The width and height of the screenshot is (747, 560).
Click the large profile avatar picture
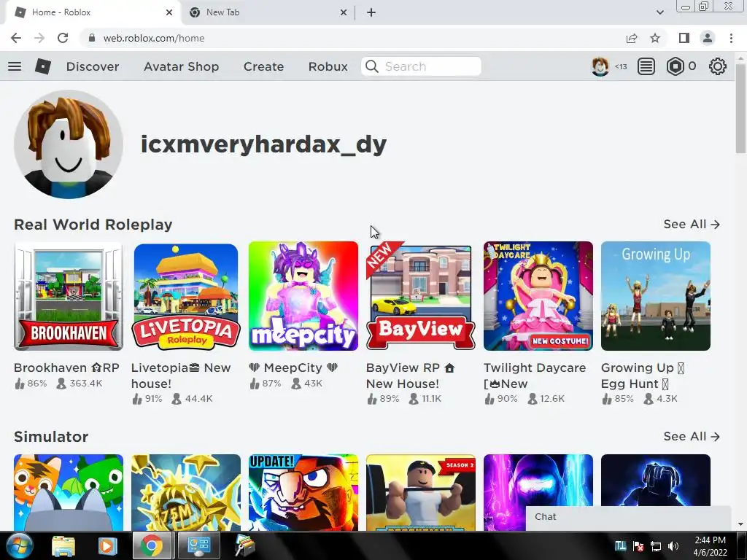[69, 144]
